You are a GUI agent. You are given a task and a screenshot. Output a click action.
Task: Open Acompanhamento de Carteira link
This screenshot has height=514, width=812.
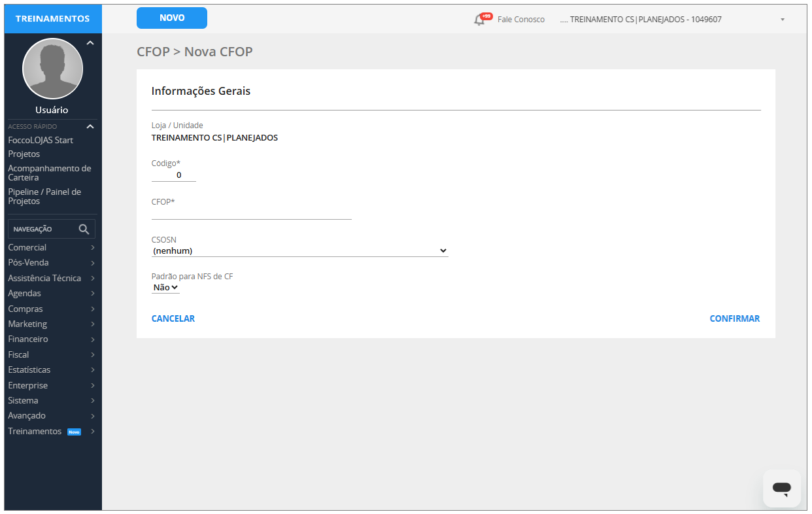click(50, 173)
